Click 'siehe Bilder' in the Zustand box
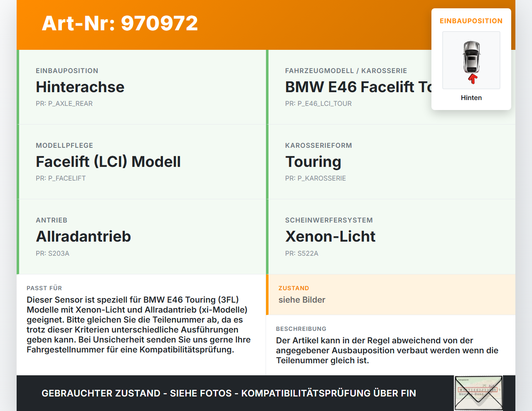 click(302, 300)
